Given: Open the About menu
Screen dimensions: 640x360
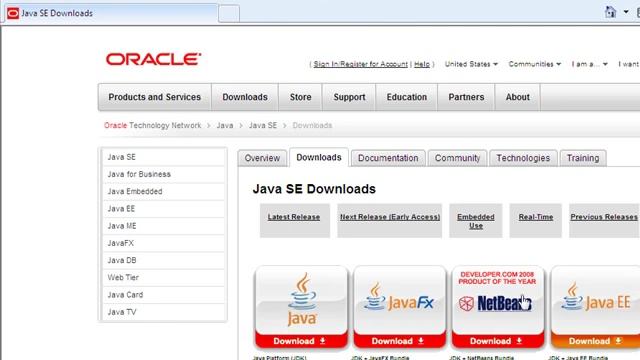Looking at the screenshot, I should pos(518,97).
